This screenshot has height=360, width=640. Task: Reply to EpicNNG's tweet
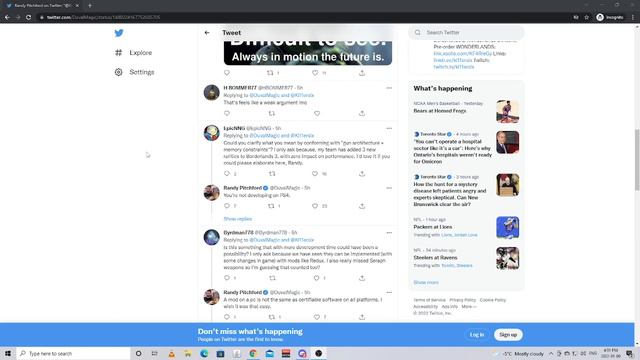coord(227,173)
